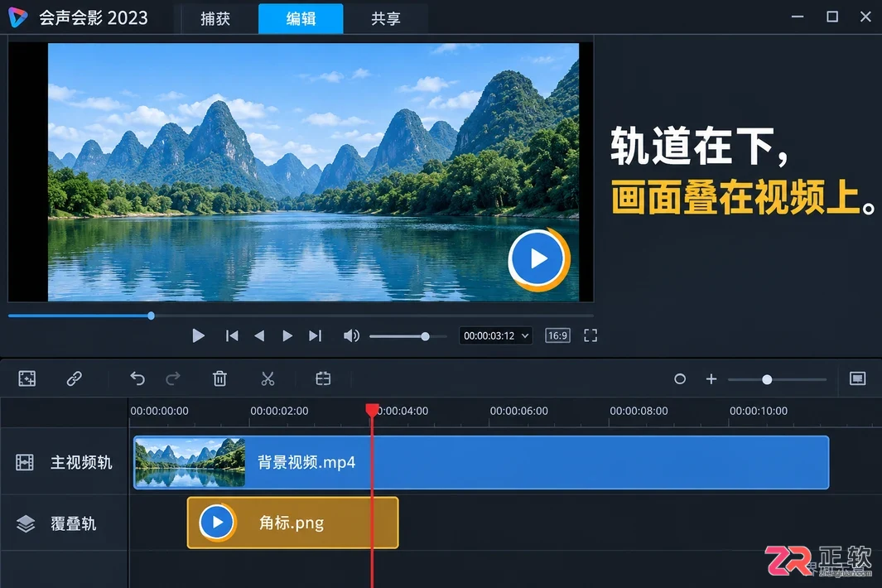Minimize the 会声会影 window

(x=798, y=17)
